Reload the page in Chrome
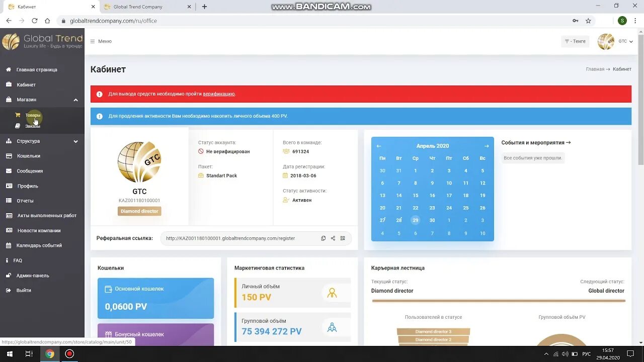644x362 pixels. pyautogui.click(x=35, y=21)
